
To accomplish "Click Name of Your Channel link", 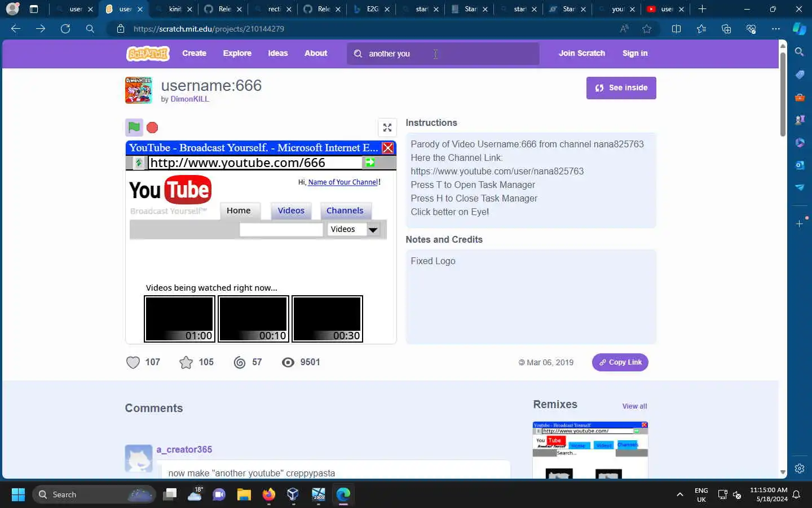I will pyautogui.click(x=343, y=182).
